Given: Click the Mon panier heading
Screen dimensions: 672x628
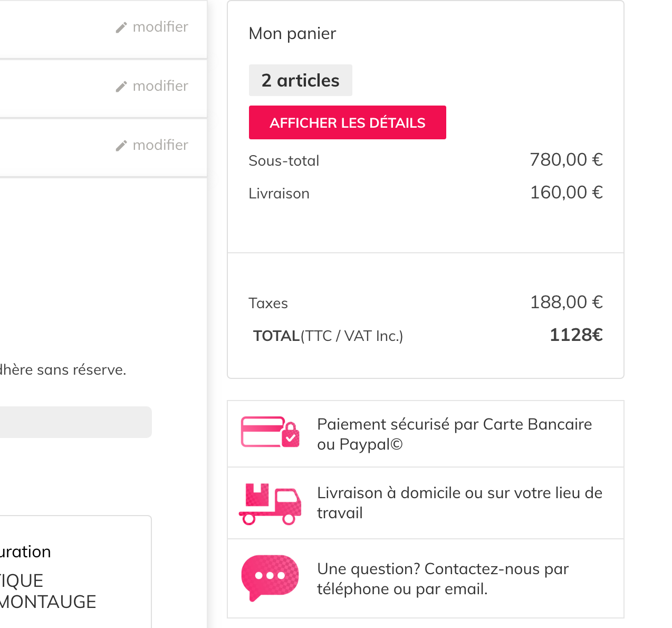Looking at the screenshot, I should tap(292, 33).
